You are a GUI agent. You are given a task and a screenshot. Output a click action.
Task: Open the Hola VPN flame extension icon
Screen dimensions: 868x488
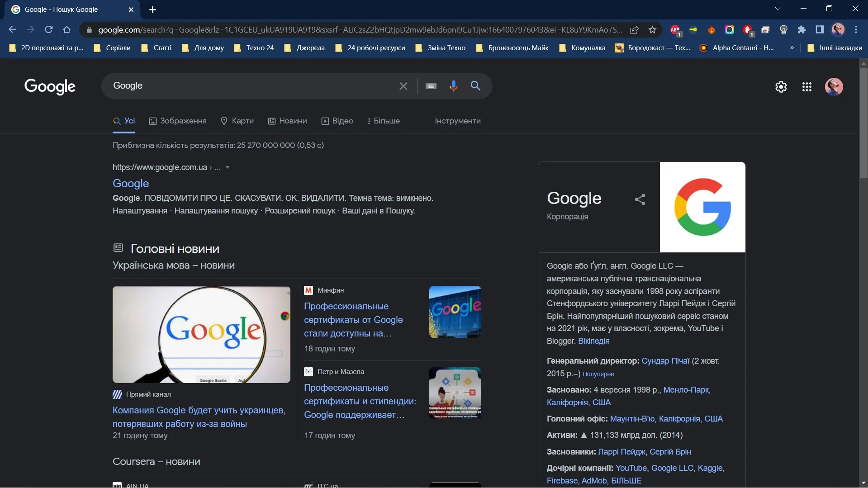(711, 29)
